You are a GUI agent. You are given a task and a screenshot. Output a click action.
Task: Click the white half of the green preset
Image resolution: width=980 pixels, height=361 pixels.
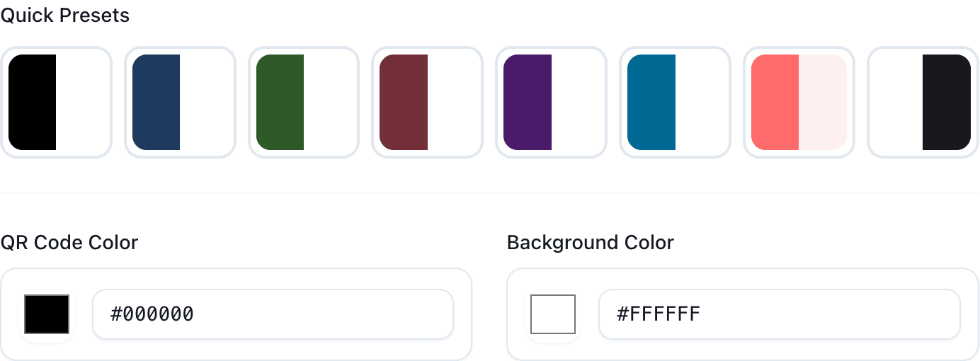(x=328, y=102)
